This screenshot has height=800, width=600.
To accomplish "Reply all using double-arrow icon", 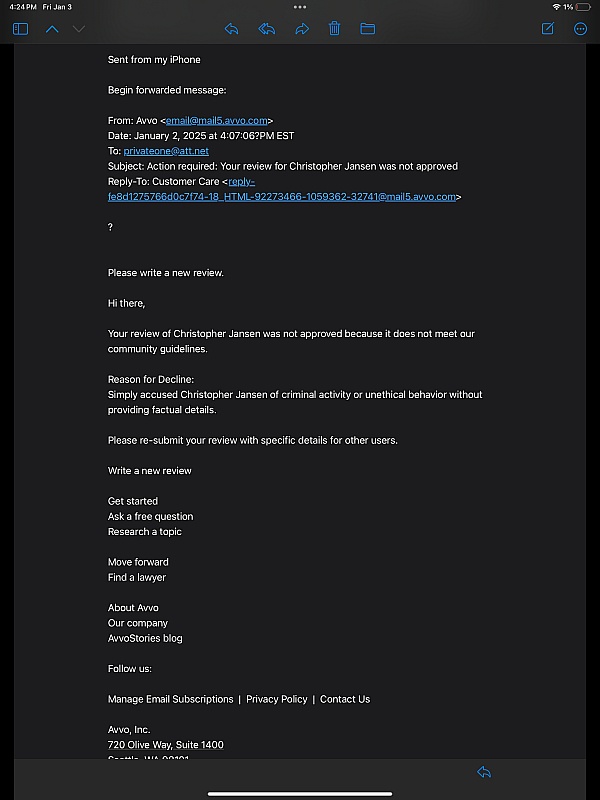I will click(x=267, y=29).
